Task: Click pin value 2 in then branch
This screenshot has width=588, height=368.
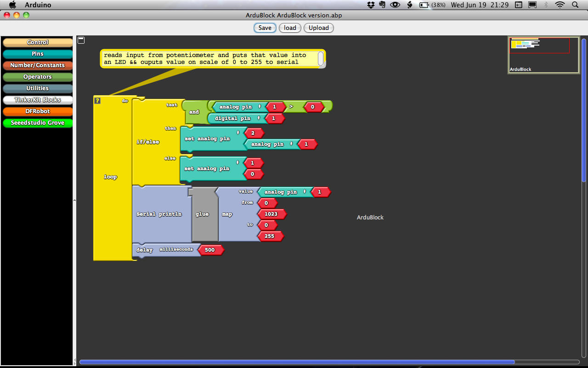Action: (253, 133)
